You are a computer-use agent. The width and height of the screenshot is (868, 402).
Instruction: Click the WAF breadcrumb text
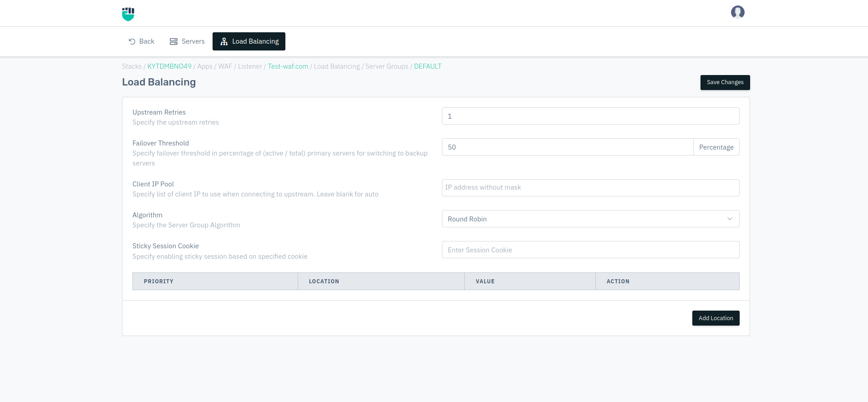[225, 66]
